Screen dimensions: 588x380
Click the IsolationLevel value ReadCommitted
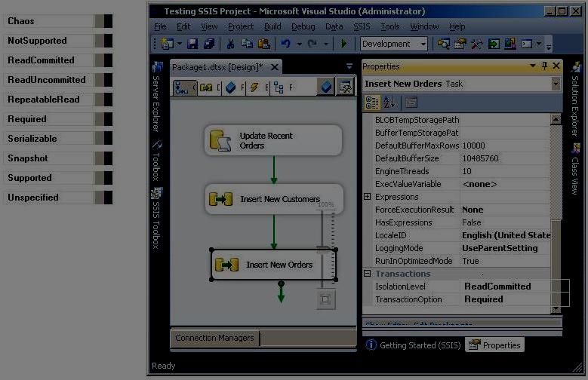pos(497,287)
